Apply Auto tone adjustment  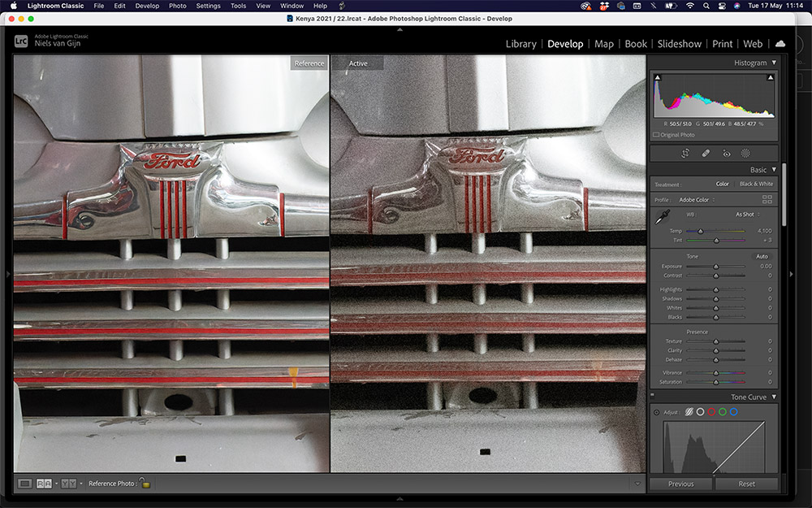[762, 257]
